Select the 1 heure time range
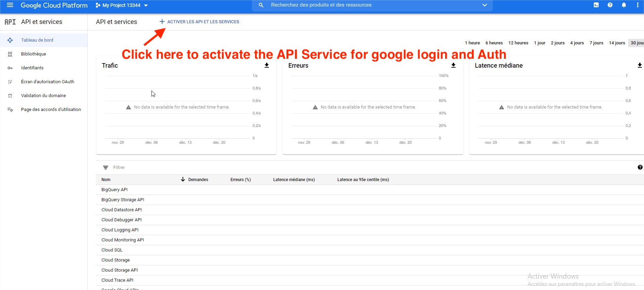This screenshot has width=644, height=290. click(472, 43)
